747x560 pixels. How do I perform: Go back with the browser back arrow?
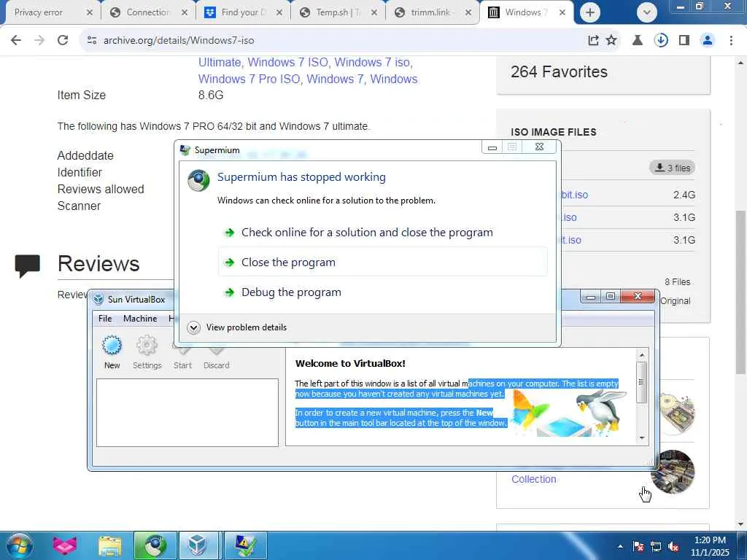click(x=16, y=41)
